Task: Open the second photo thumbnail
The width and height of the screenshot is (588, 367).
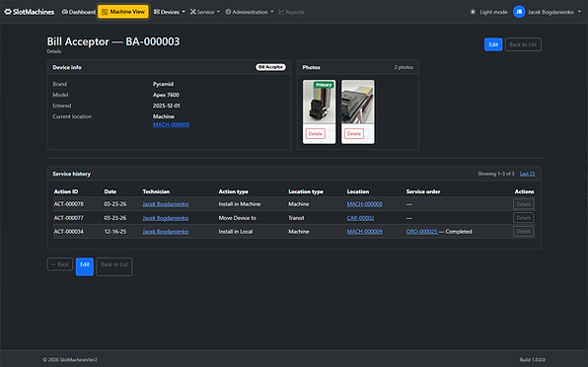Action: [358, 102]
